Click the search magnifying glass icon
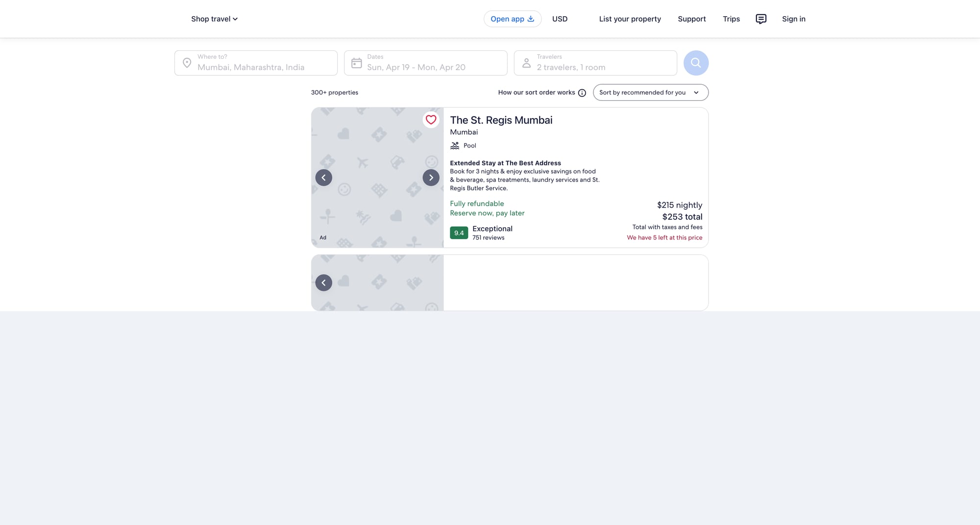This screenshot has height=525, width=980. (696, 63)
